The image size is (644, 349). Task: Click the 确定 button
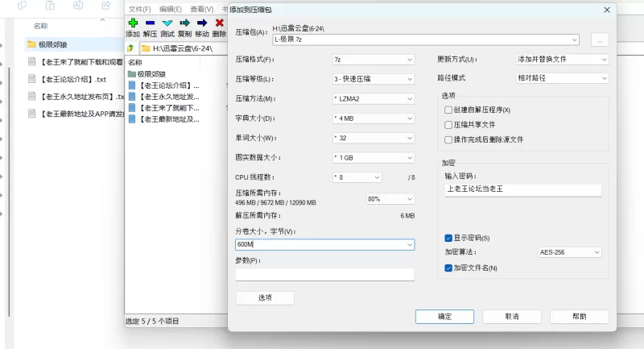pyautogui.click(x=444, y=317)
